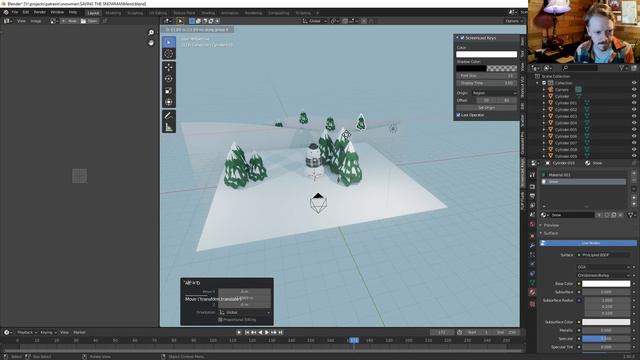The image size is (640, 360).
Task: Toggle the Last Operator checkbox
Action: [x=458, y=115]
